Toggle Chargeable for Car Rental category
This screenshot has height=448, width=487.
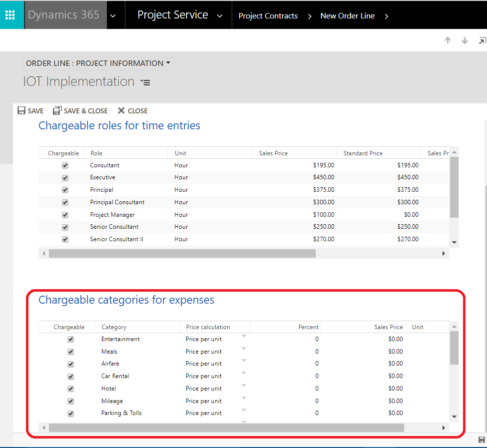point(71,377)
